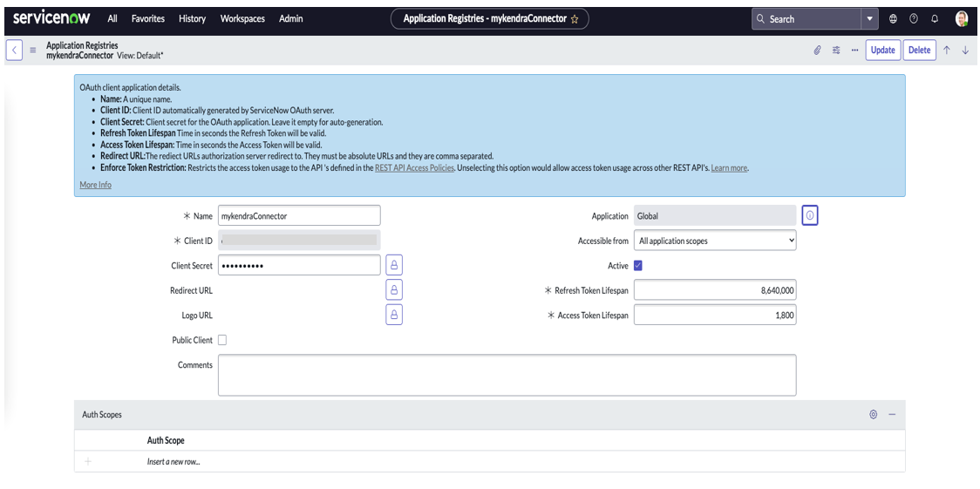
Task: Open the personalize form sliders icon
Action: (835, 50)
